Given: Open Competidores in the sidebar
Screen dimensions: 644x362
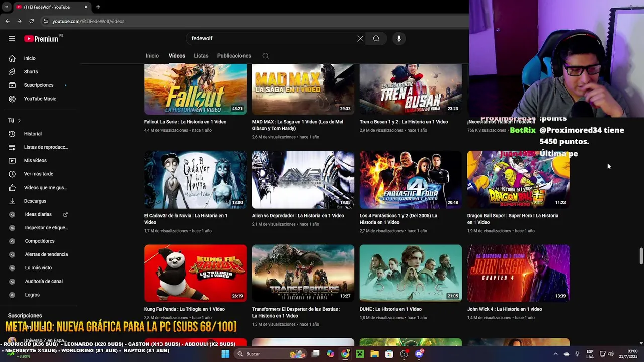Looking at the screenshot, I should 40,241.
